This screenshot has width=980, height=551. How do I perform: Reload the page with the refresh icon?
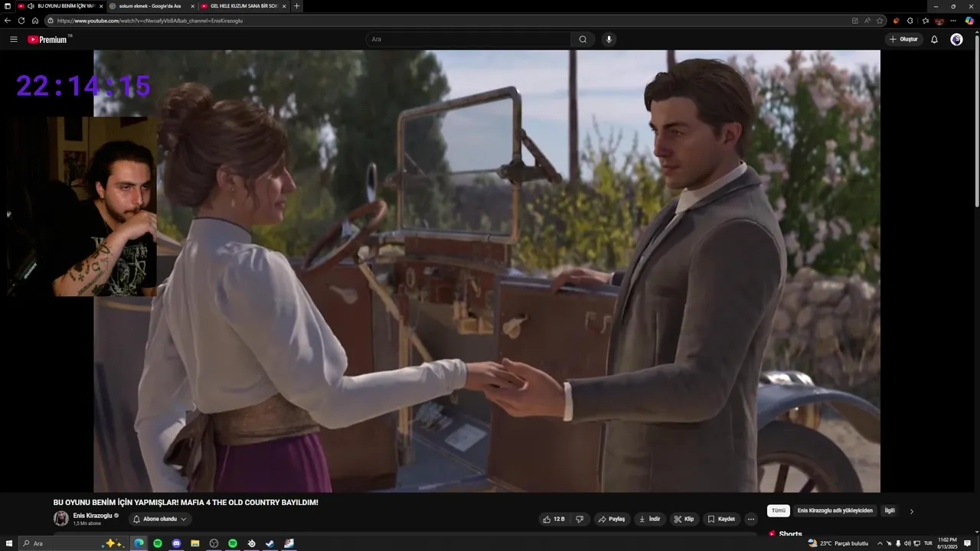(21, 21)
